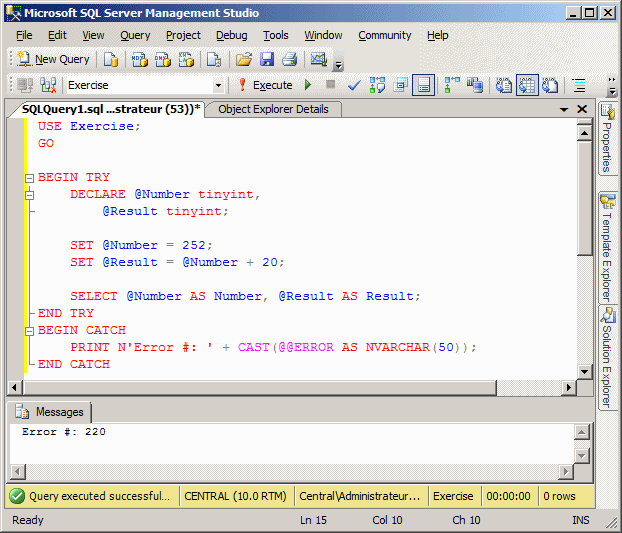Screen dimensions: 622x533
Task: Open the Solution Explorer side panel tab
Action: (x=607, y=359)
